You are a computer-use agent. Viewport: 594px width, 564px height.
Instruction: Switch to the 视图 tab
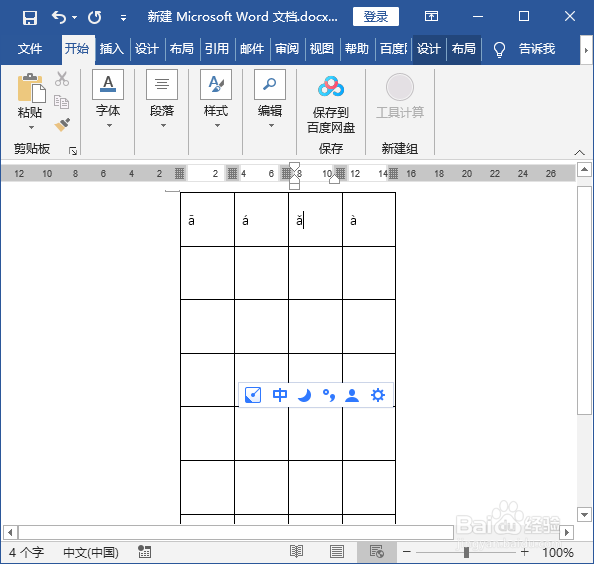[x=322, y=48]
